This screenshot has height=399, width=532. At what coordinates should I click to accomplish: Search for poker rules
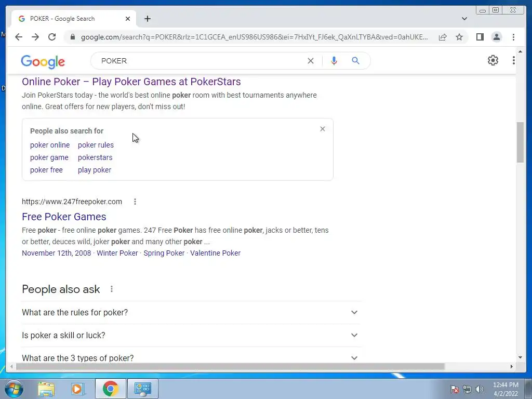[x=96, y=145]
